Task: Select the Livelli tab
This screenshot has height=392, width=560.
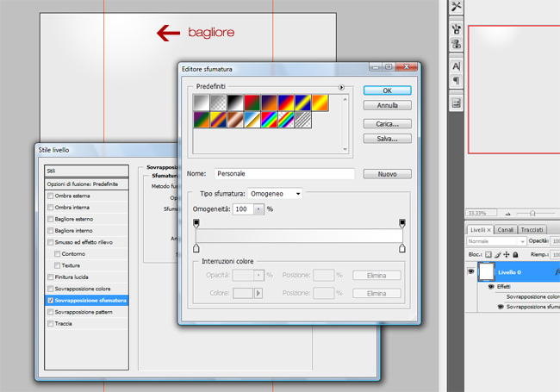Action: pos(480,230)
